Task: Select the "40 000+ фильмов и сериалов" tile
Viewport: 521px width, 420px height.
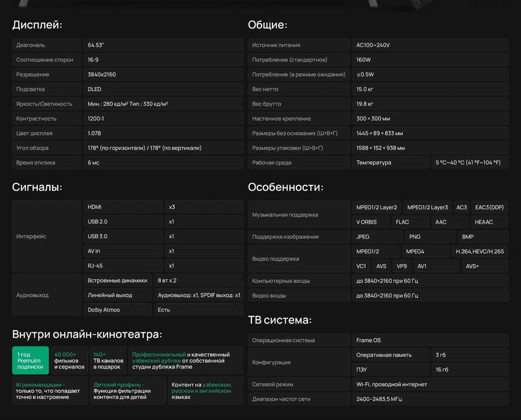Action: 69,360
